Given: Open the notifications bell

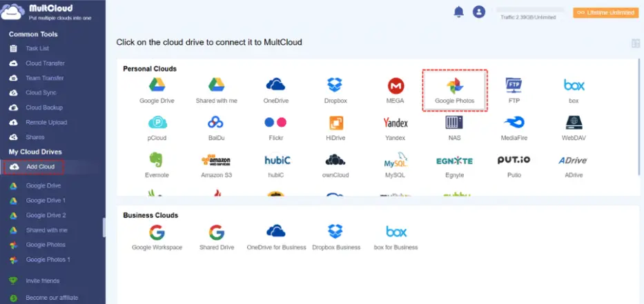Looking at the screenshot, I should (x=458, y=12).
